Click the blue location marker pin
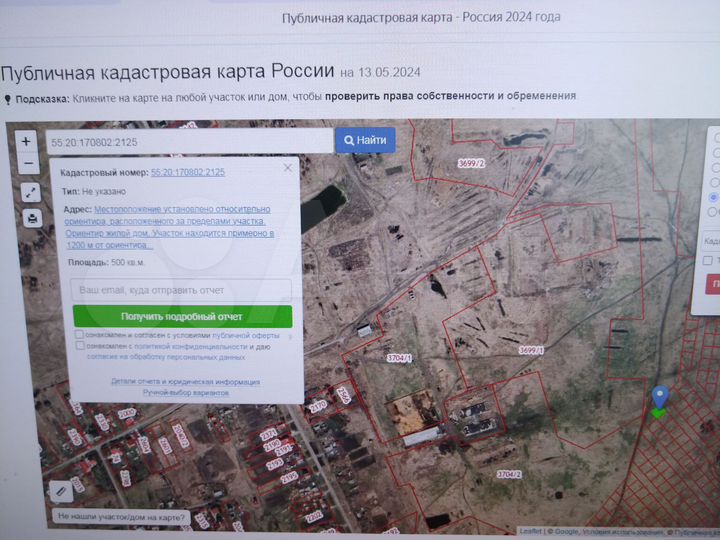The image size is (720, 540). [658, 399]
